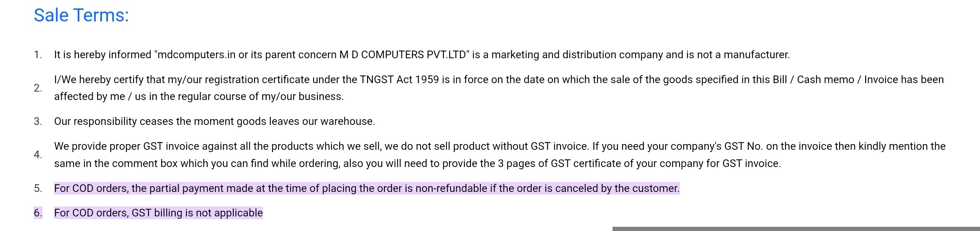Click list number 2 beside the TNGST term
Image resolution: width=980 pixels, height=231 pixels.
[x=38, y=88]
